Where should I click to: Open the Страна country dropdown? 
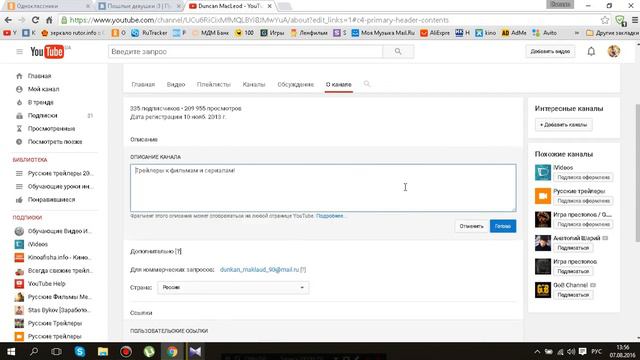pyautogui.click(x=233, y=287)
